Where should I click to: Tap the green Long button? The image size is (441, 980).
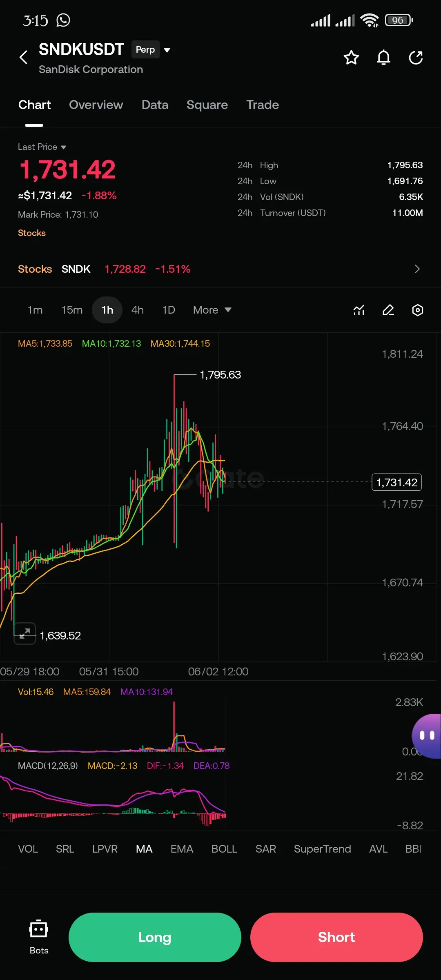point(155,937)
